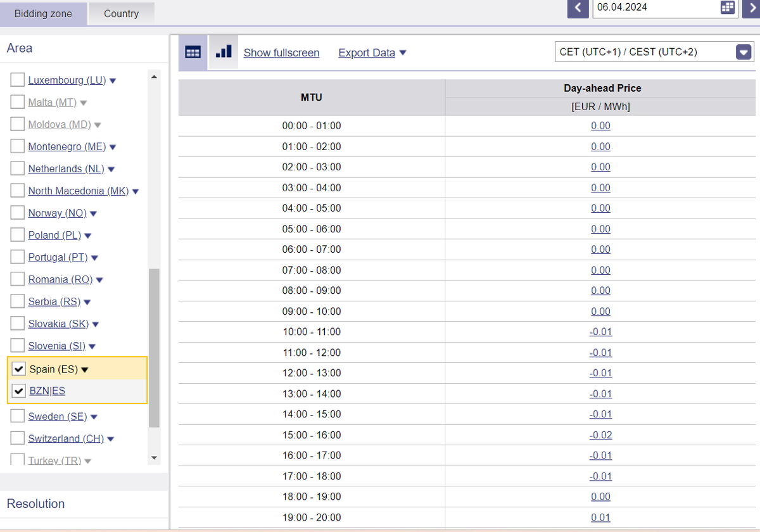Screen dimensions: 760x532
Task: Click the 07:00 - 08:00 time cell
Action: point(312,270)
